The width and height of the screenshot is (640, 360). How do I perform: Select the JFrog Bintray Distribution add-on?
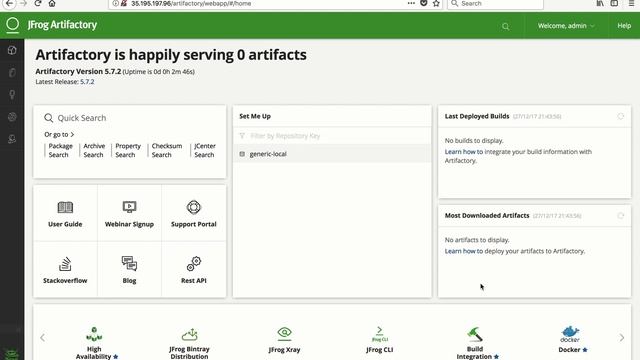click(x=189, y=343)
